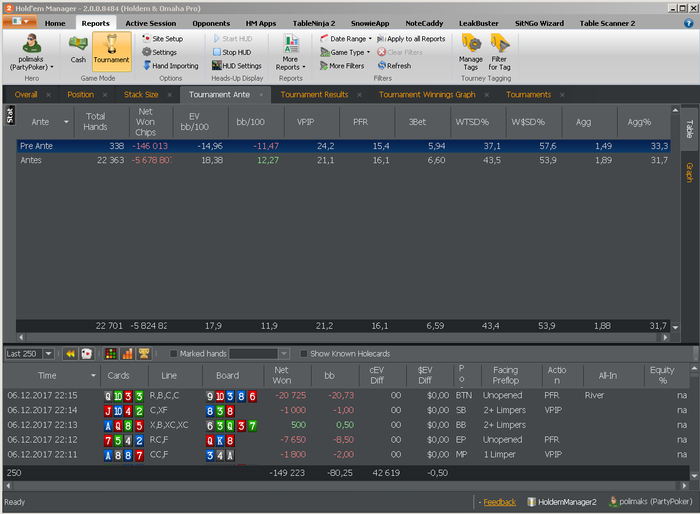The image size is (700, 514).
Task: Click Filter for Tag icon
Action: 499,52
